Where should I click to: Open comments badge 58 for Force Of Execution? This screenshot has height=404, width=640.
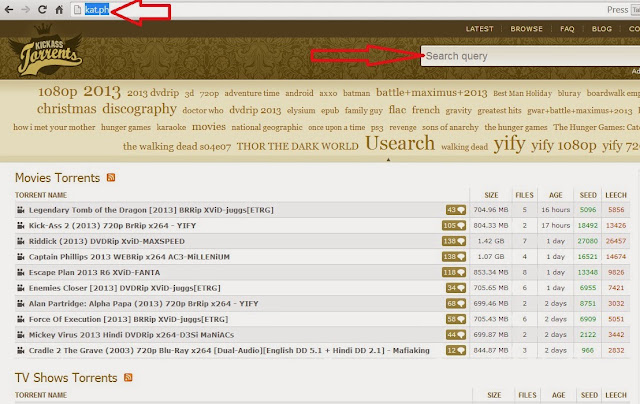[x=456, y=319]
